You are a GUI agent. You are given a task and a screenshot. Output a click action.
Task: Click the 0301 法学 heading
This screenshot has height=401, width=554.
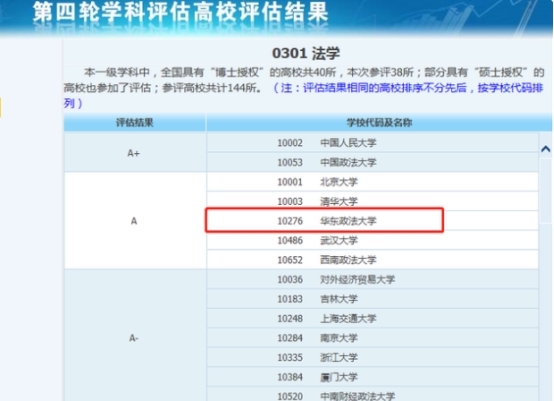pyautogui.click(x=306, y=53)
